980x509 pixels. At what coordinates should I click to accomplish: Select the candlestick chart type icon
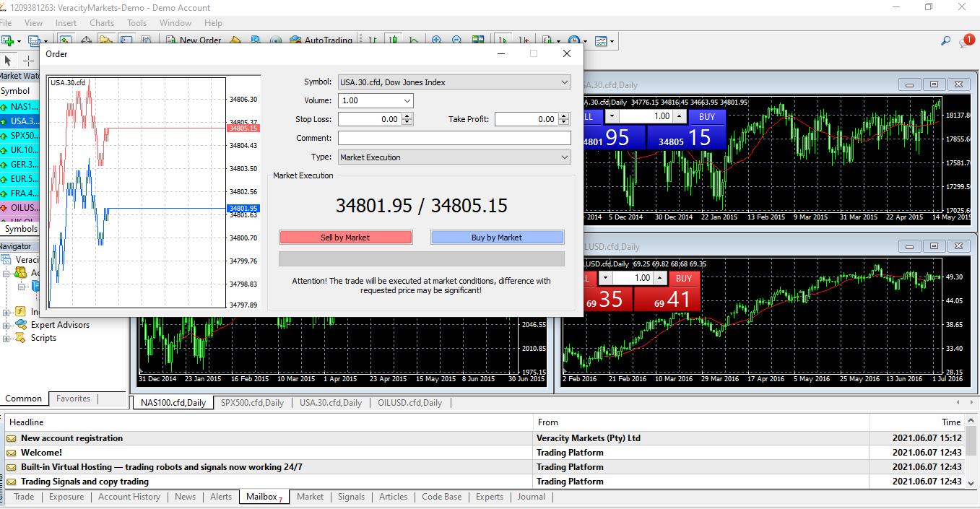pos(392,40)
